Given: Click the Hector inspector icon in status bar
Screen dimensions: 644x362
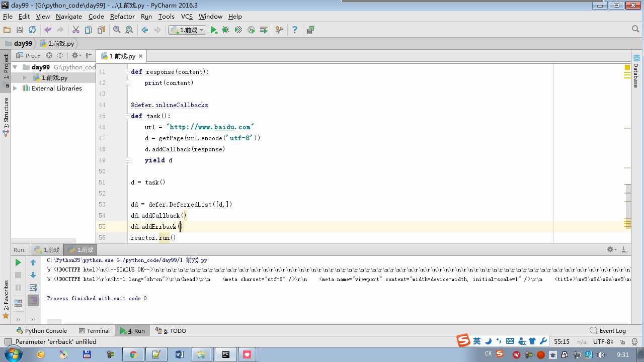Looking at the screenshot, I should point(634,342).
